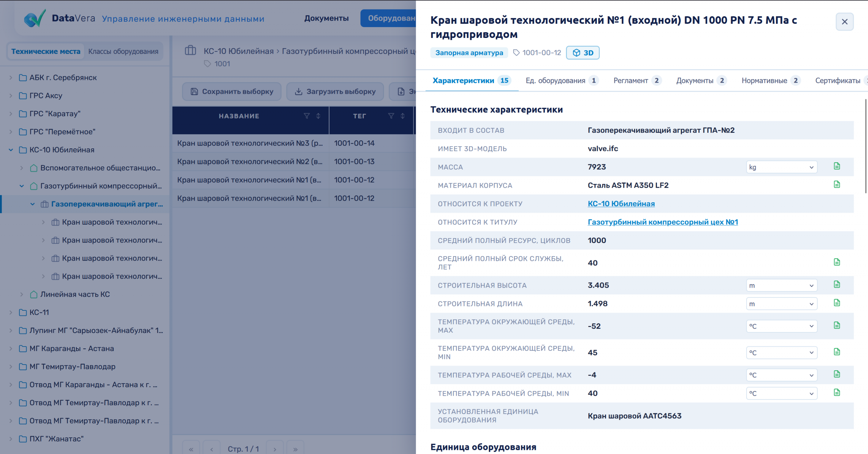
Task: Select tree item ГРС "Перемётное"
Action: click(62, 132)
